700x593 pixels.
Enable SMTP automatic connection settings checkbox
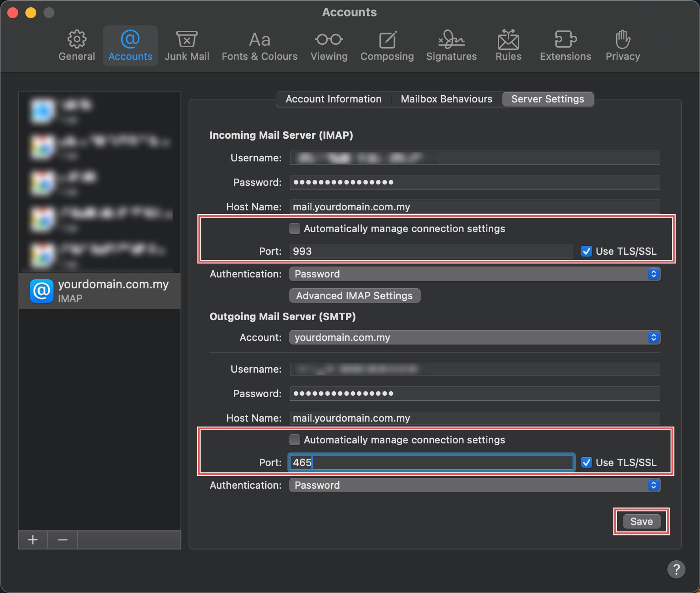tap(295, 440)
